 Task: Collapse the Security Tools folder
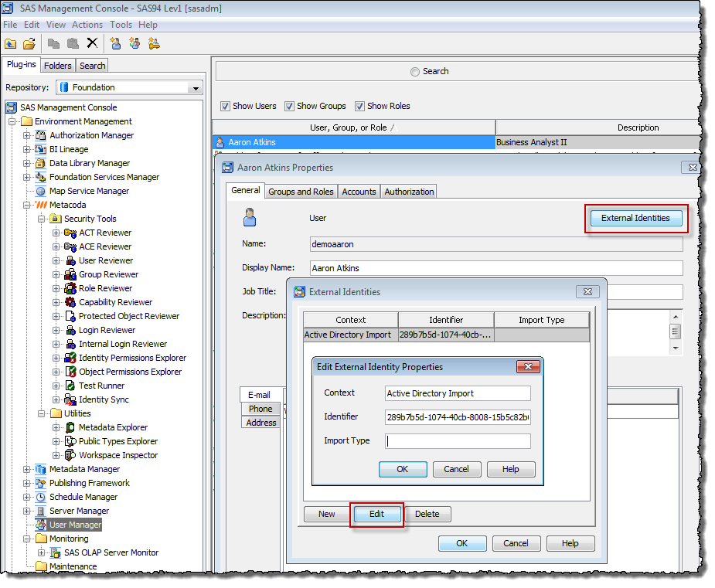pyautogui.click(x=42, y=219)
